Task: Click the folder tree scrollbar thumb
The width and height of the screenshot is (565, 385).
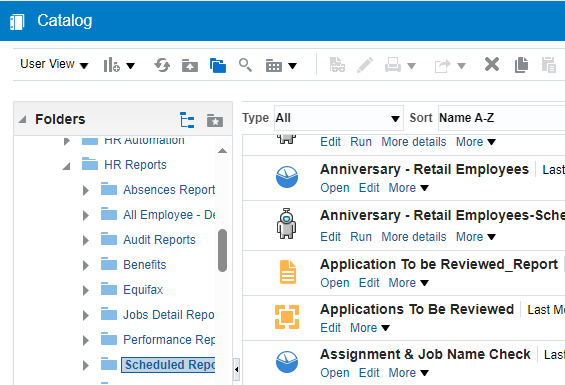Action: click(222, 250)
